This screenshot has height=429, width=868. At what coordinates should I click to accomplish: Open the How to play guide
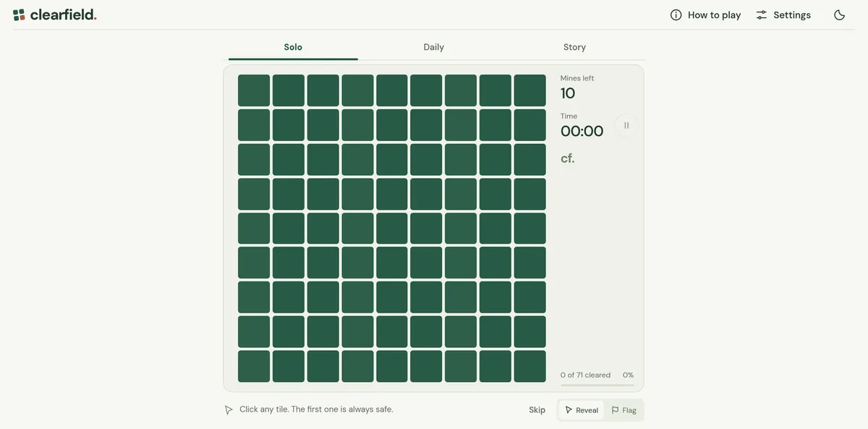coord(705,14)
